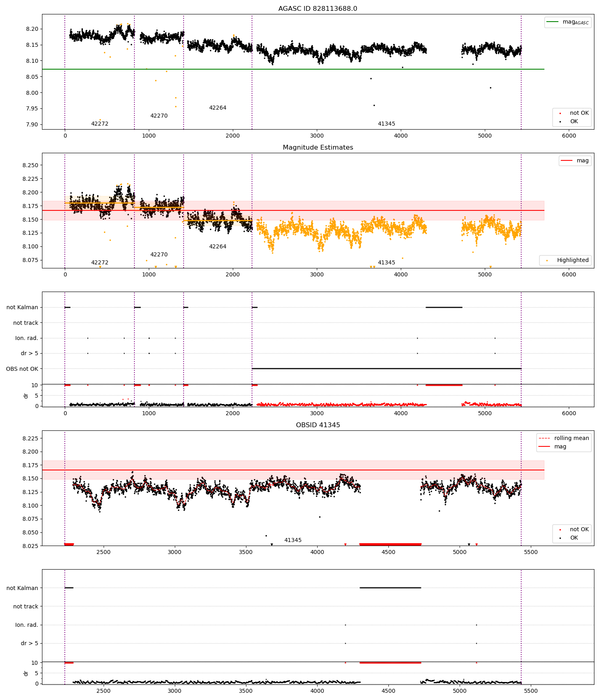Click the green mag AGASC legend line
This screenshot has height=700, width=600.
552,22
